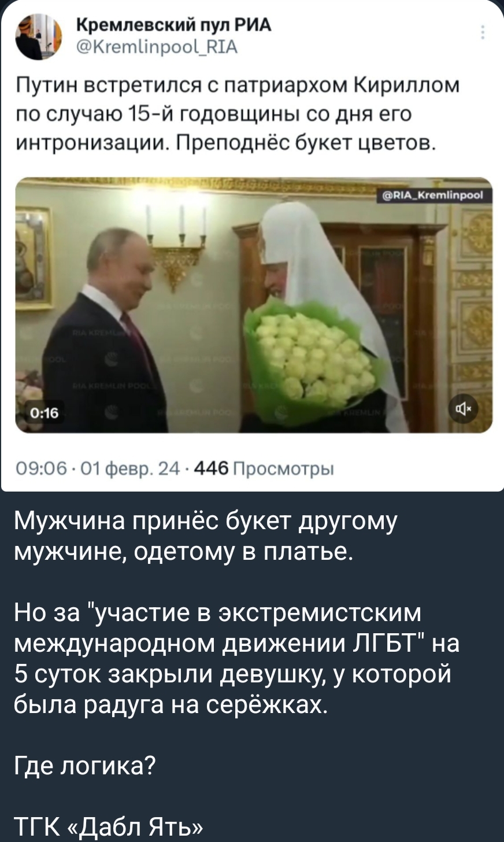Click the @RIA_Kremlinpool watermark on the video
Image resolution: width=504 pixels, height=842 pixels.
click(434, 196)
